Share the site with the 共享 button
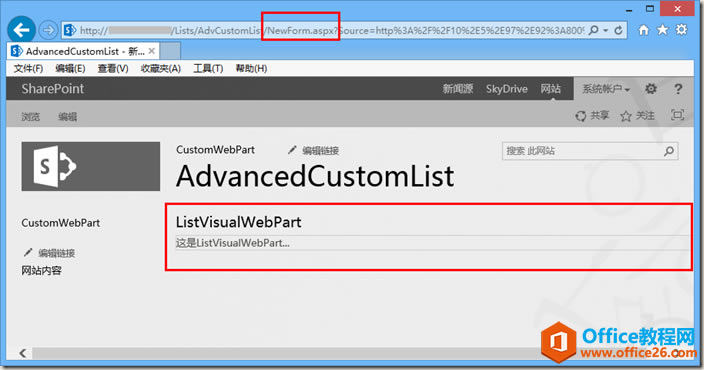 (592, 116)
